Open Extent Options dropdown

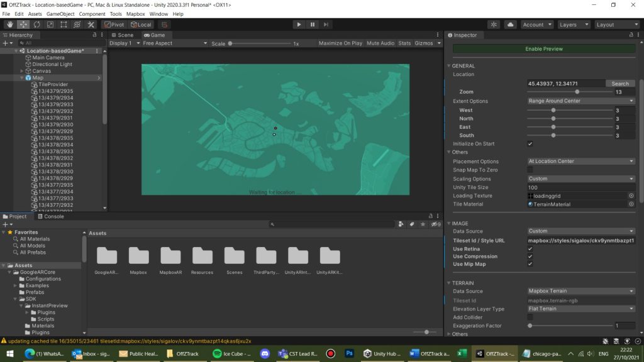(x=580, y=101)
